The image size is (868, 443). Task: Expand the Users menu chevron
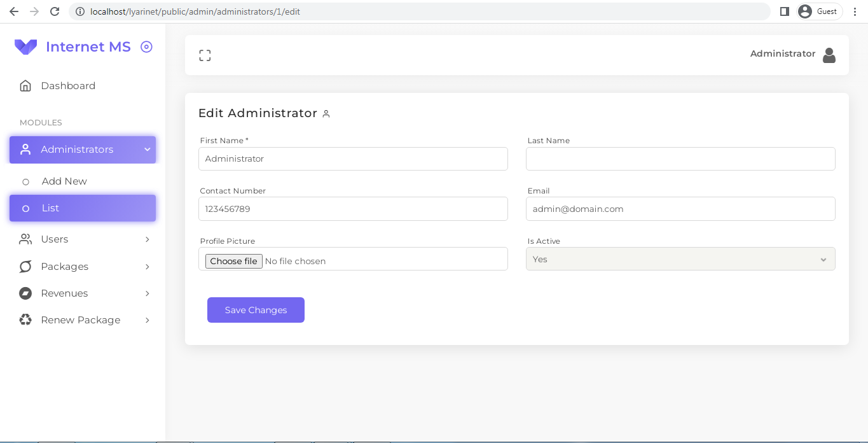coord(148,239)
